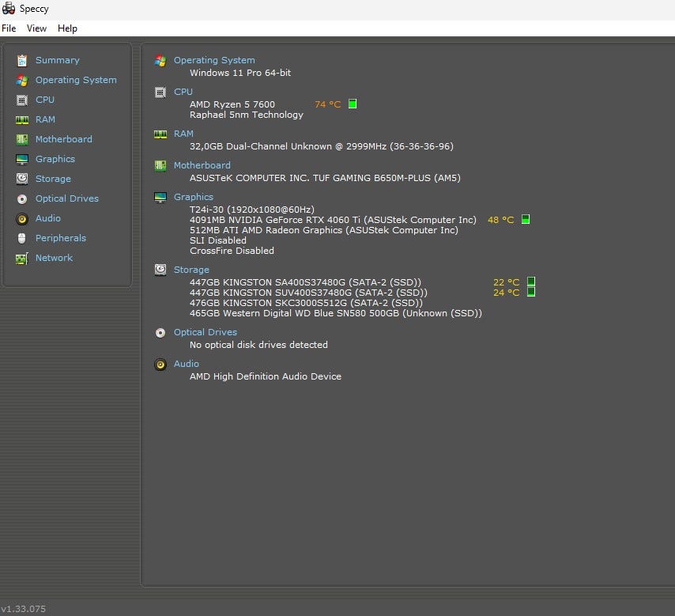Click the v1.33.075 version label in status bar
This screenshot has height=616, width=675.
point(24,609)
